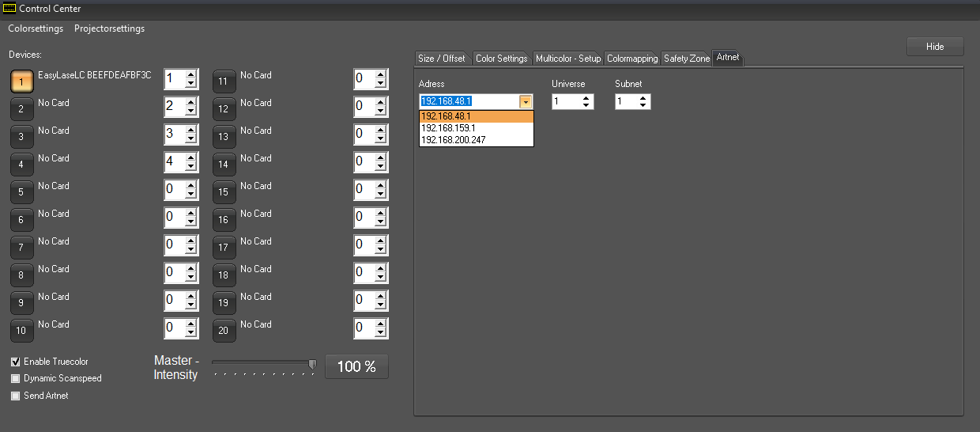The width and height of the screenshot is (980, 432).
Task: Click the Master Intensity slider handle
Action: (x=312, y=364)
